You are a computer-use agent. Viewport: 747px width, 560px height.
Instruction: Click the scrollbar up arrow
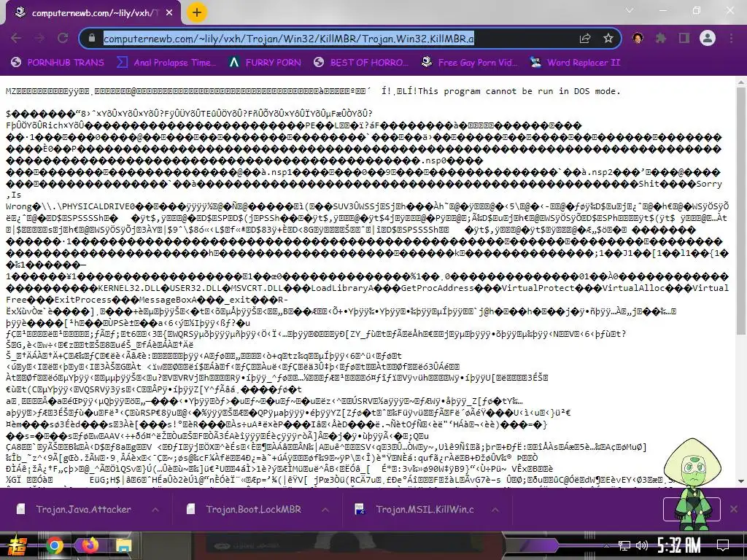coord(741,82)
